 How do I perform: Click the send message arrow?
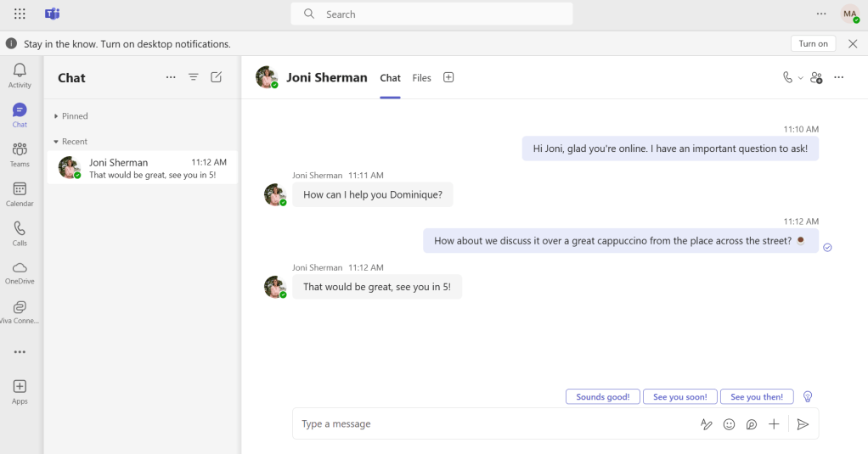(x=803, y=424)
